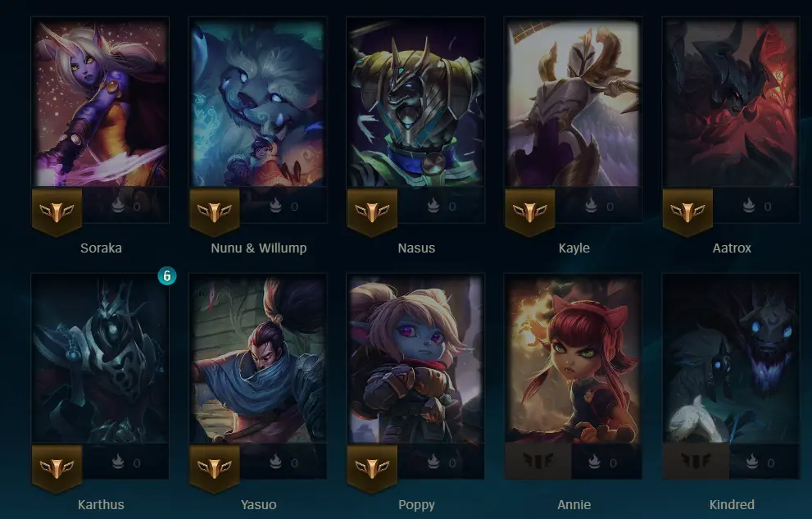Click Kindred's greyed-out mastery badge icon

pos(696,461)
